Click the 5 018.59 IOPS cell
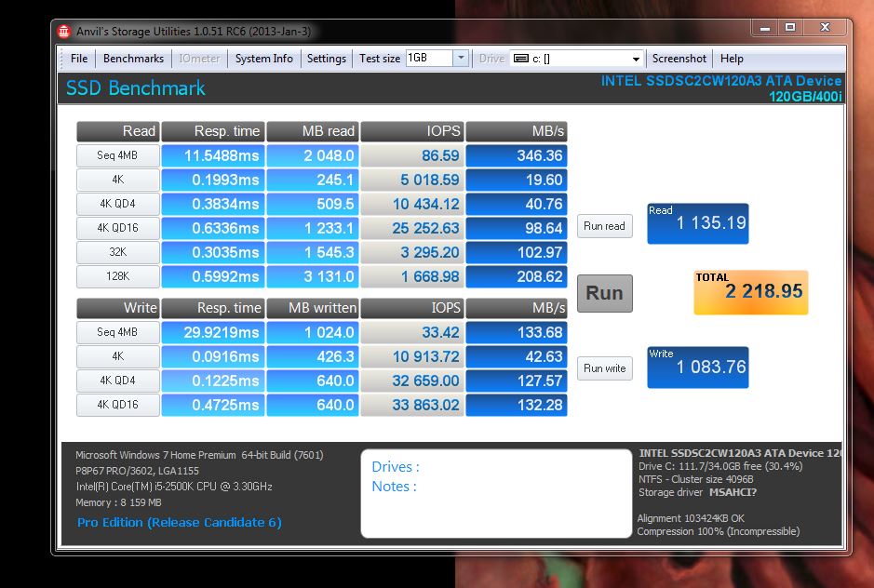Screen dimensions: 874x588 click(412, 180)
